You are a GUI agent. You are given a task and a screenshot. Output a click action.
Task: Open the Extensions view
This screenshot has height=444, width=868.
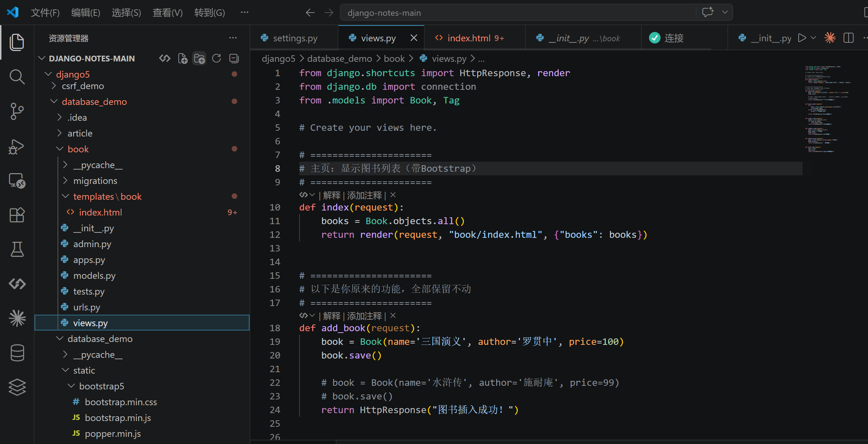click(x=17, y=215)
